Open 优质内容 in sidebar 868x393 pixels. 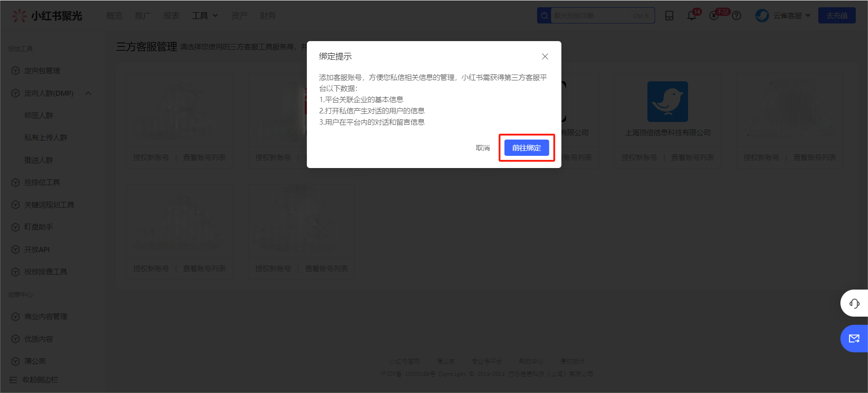tap(38, 339)
